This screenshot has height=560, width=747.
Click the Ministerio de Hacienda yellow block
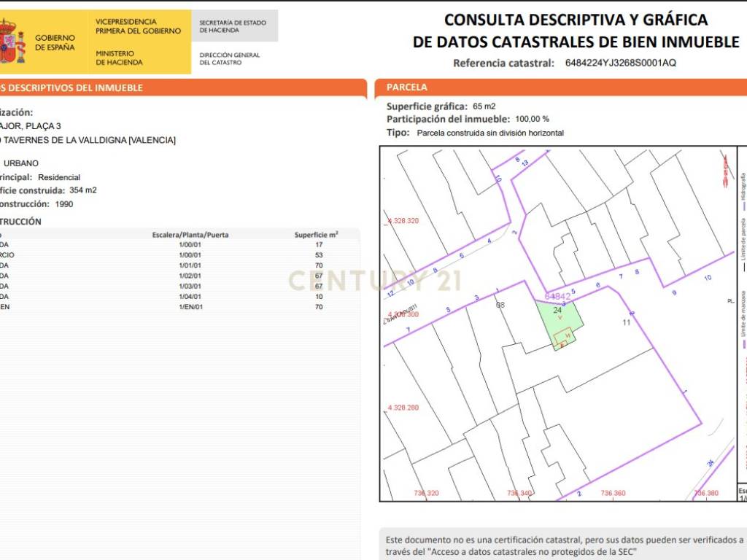point(139,58)
